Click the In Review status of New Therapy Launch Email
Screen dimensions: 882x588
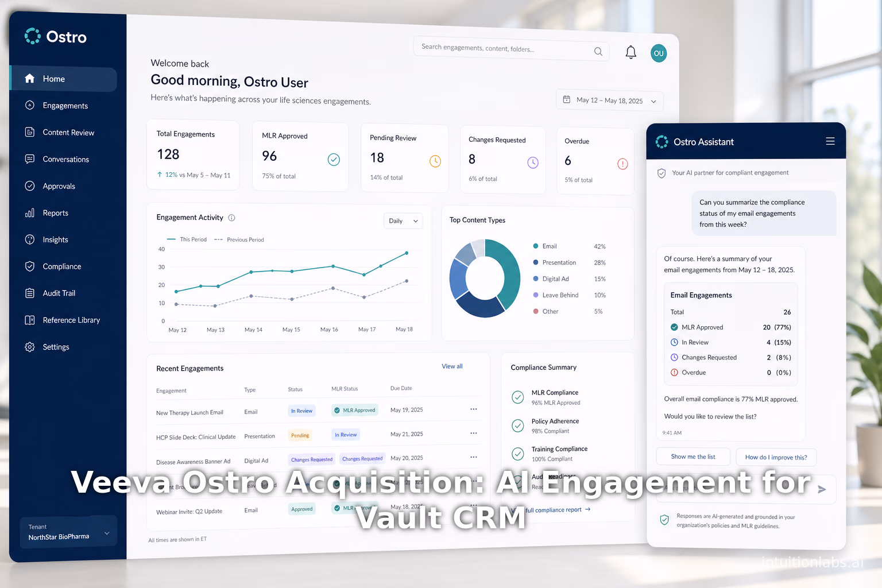(x=301, y=411)
